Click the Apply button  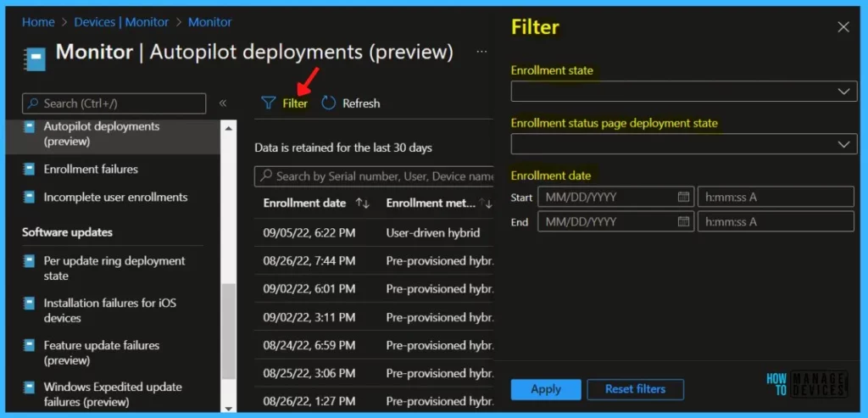546,389
